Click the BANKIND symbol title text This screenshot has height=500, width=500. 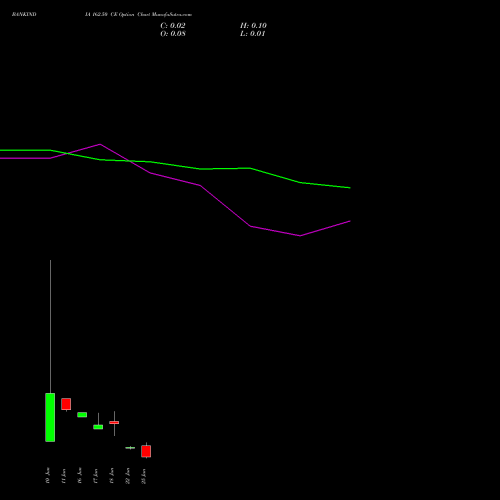click(24, 14)
